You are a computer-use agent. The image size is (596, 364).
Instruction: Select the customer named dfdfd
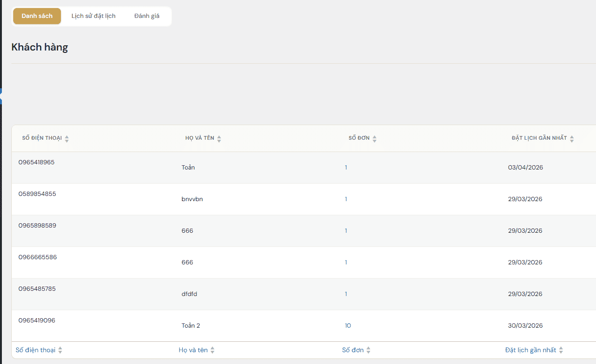click(x=189, y=294)
